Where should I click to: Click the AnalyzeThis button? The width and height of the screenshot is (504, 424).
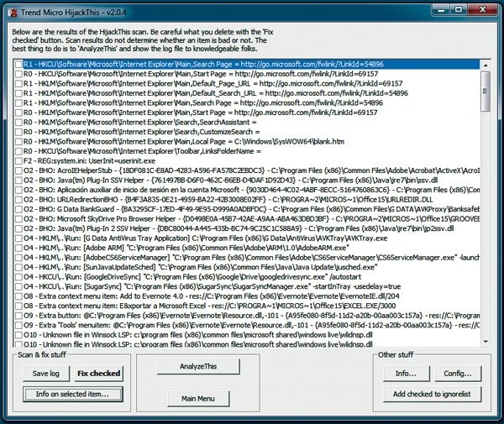tap(198, 367)
